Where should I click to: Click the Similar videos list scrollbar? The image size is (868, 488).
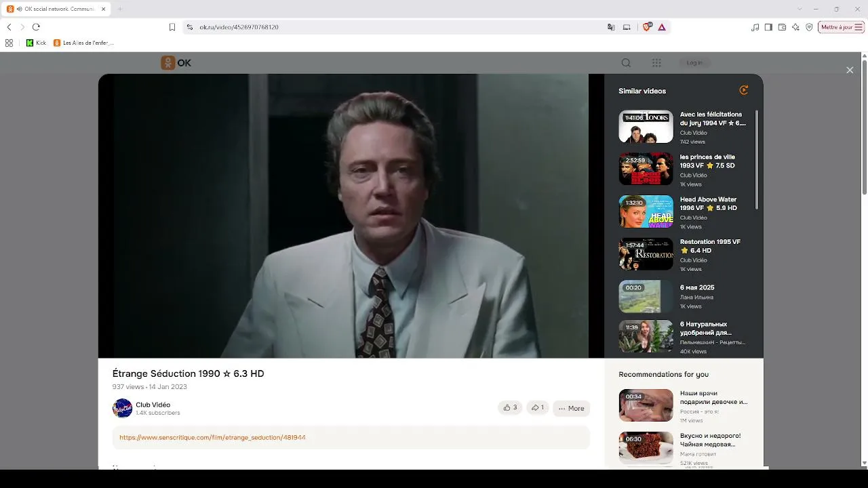757,159
